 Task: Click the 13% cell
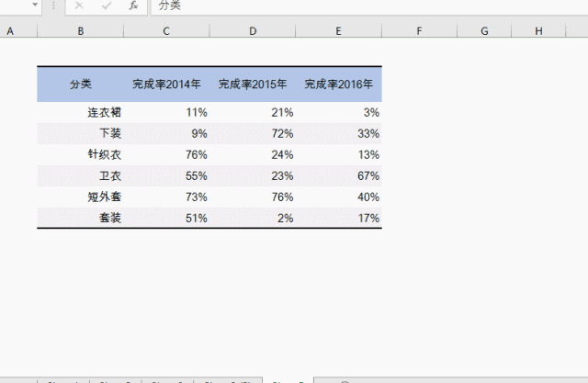(x=338, y=155)
